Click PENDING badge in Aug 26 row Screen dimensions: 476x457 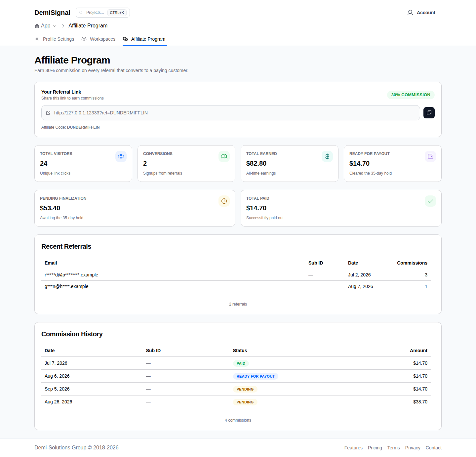tap(245, 402)
